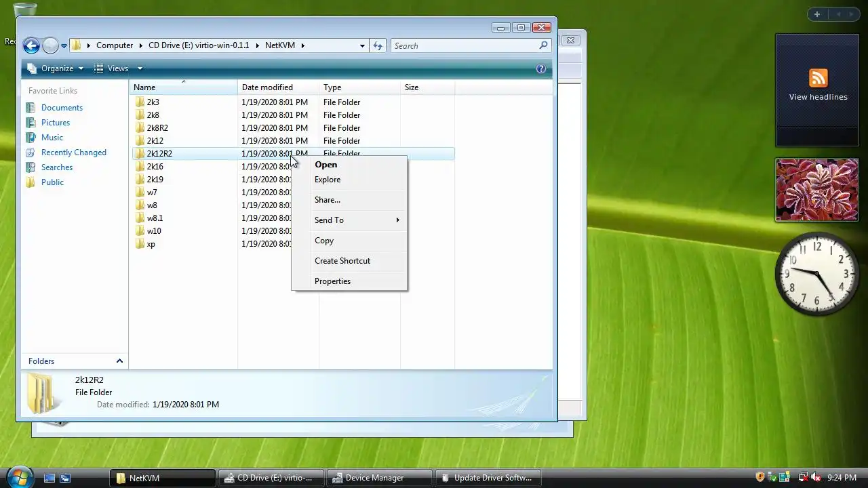Image resolution: width=868 pixels, height=488 pixels.
Task: Click the blue Help question mark icon
Action: [541, 68]
